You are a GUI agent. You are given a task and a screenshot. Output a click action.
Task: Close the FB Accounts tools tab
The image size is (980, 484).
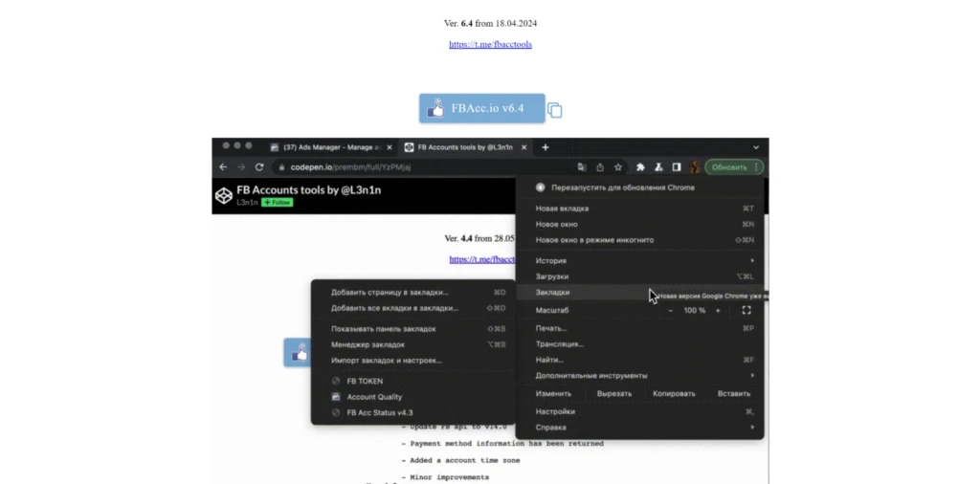pyautogui.click(x=524, y=147)
